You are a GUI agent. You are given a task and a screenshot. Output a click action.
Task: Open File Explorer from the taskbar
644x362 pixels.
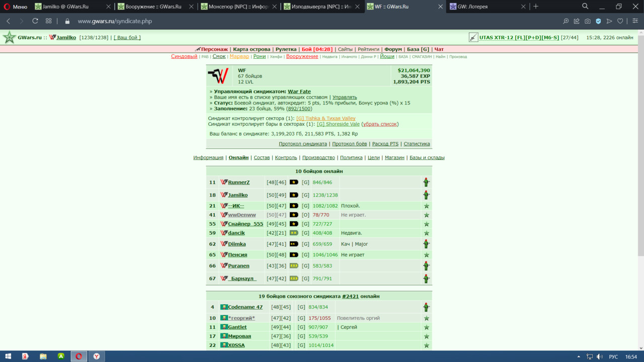coord(43,356)
